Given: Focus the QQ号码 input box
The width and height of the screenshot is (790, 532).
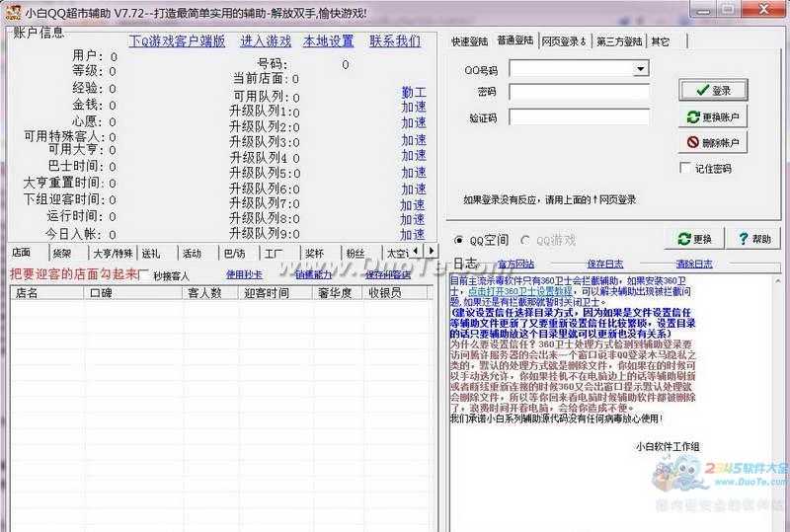Looking at the screenshot, I should click(x=572, y=68).
